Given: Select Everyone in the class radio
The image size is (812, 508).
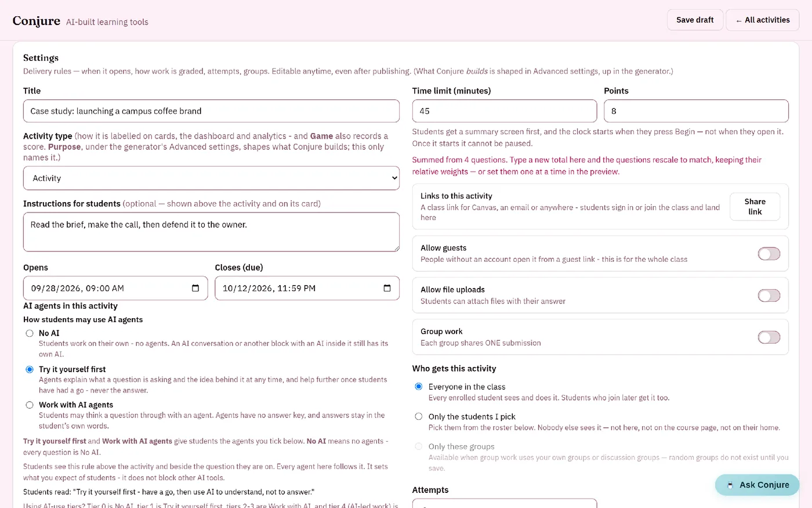Looking at the screenshot, I should (419, 387).
